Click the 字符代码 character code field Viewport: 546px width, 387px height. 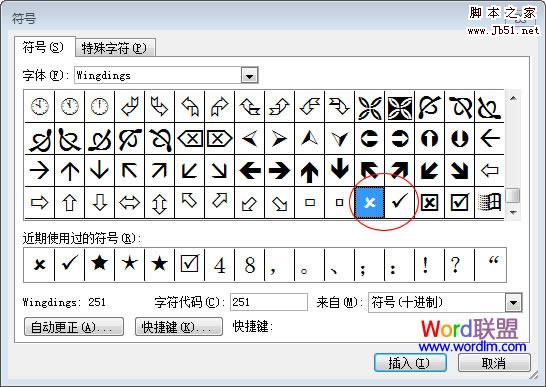(x=269, y=302)
